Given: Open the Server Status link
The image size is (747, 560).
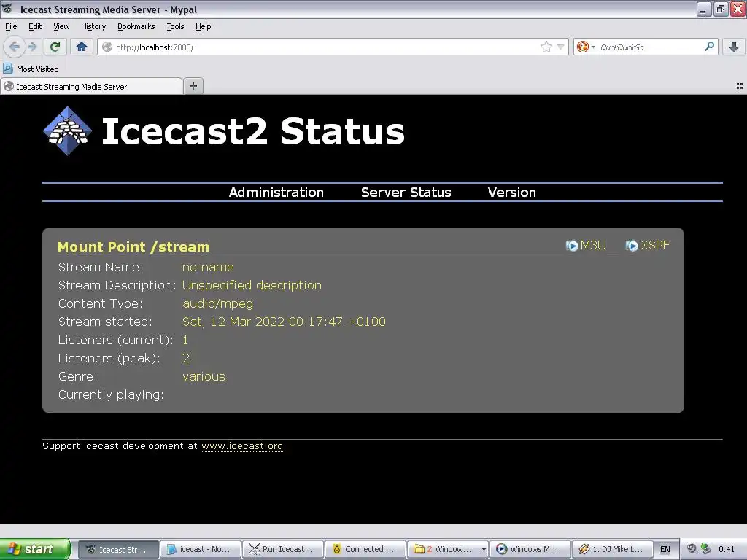Looking at the screenshot, I should (x=406, y=192).
